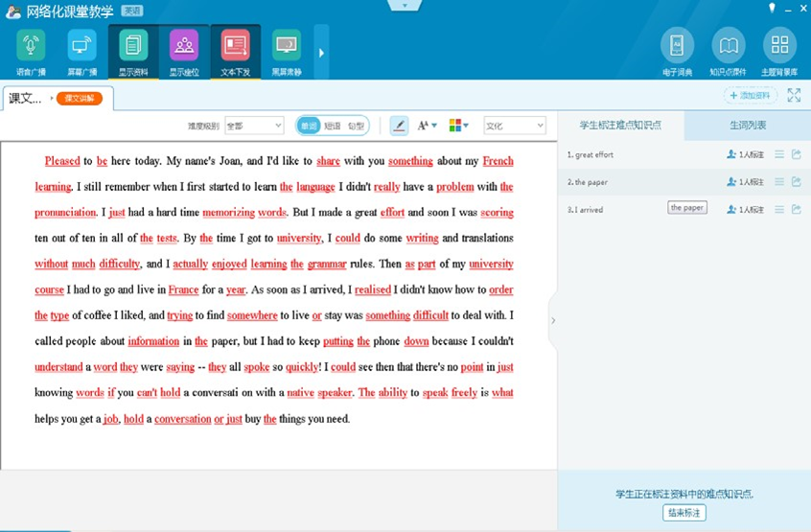Click the highlighted word 'ability'
Viewport: 811px width, 532px height.
pyautogui.click(x=393, y=393)
